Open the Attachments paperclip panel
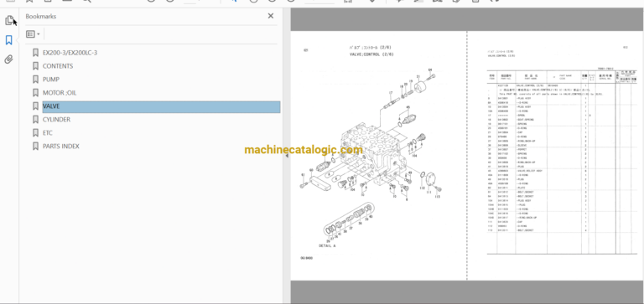This screenshot has width=644, height=304. tap(9, 59)
